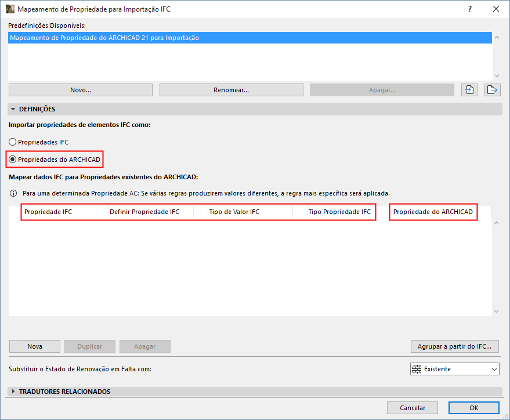Open the Existente renovation status dropdown
The width and height of the screenshot is (510, 420).
tap(455, 369)
